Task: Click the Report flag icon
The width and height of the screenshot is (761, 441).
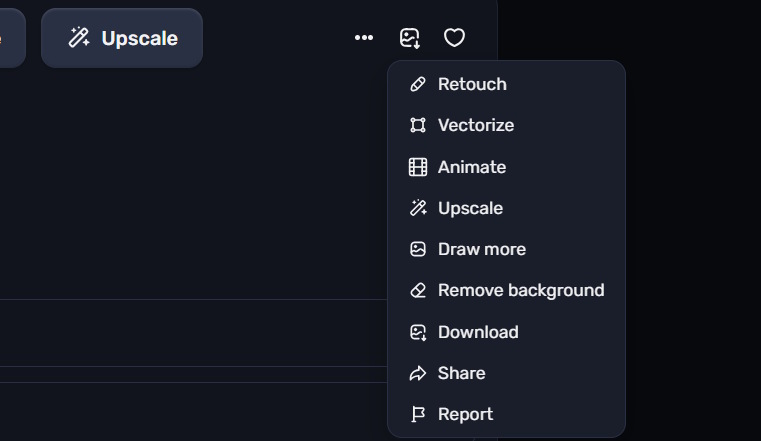Action: (418, 414)
